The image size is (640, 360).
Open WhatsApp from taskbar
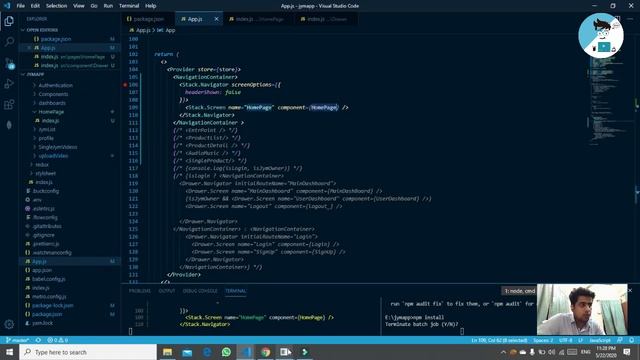(226, 352)
